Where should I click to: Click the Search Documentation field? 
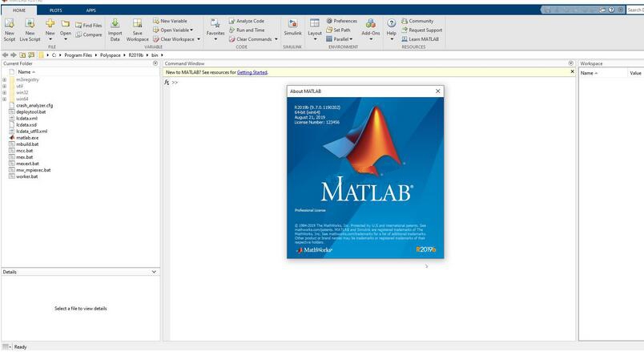(635, 10)
